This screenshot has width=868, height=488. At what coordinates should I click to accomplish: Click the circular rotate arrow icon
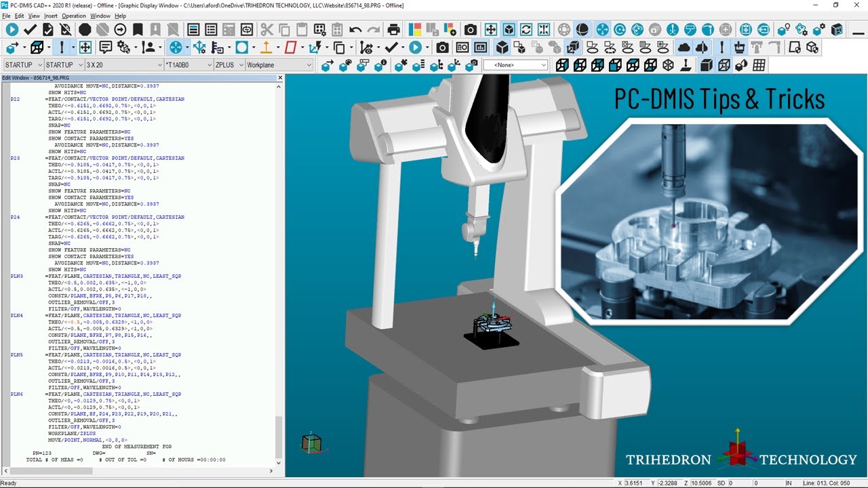620,30
